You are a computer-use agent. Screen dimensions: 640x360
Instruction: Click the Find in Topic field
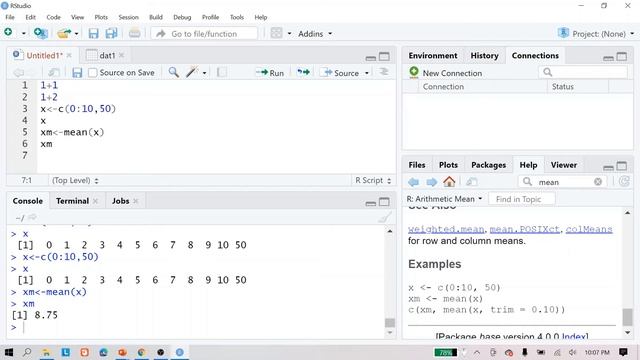pyautogui.click(x=522, y=199)
